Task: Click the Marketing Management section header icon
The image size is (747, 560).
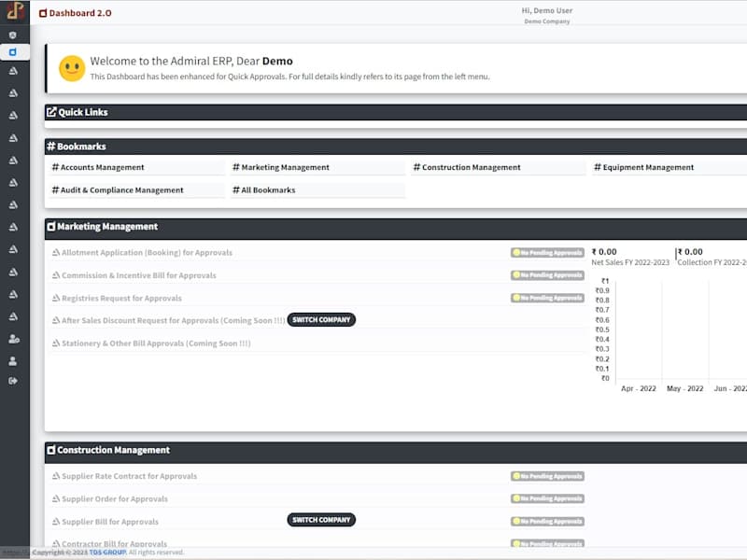Action: coord(51,227)
